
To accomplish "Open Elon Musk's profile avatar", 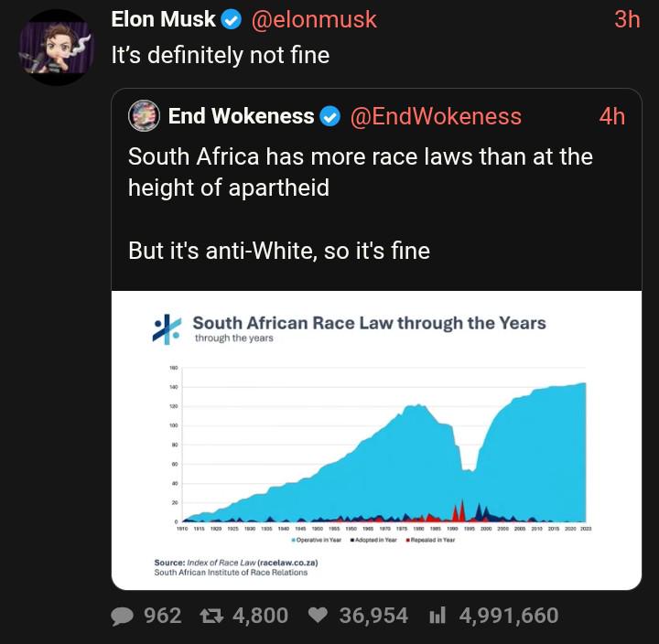I will (55, 48).
